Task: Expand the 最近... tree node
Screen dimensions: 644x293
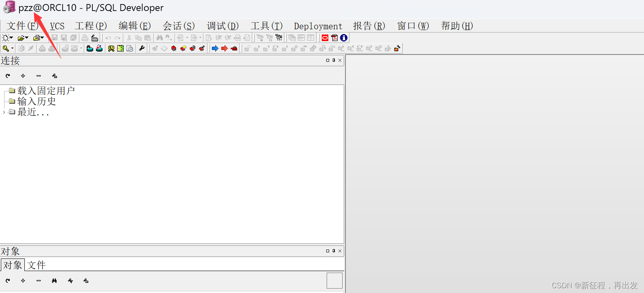Action: 4,112
